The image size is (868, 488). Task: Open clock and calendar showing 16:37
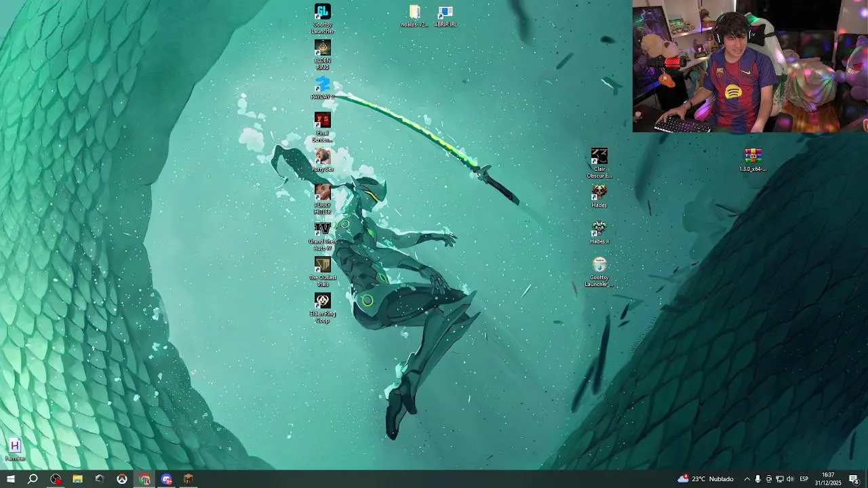tap(828, 479)
